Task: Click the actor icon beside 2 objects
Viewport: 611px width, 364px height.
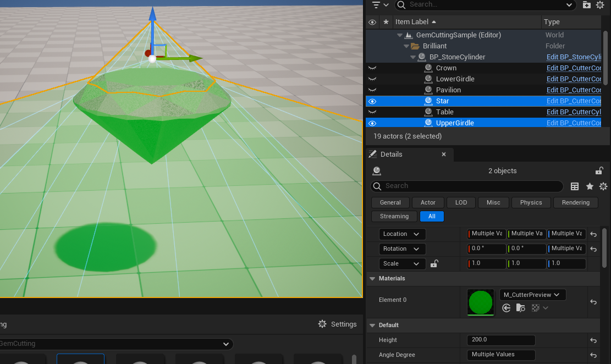Action: 377,170
